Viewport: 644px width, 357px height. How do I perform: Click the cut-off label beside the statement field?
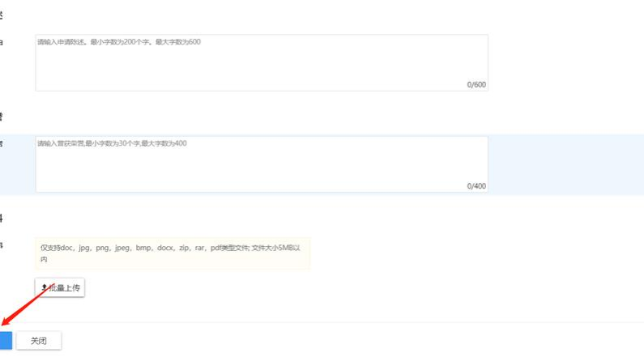point(2,41)
